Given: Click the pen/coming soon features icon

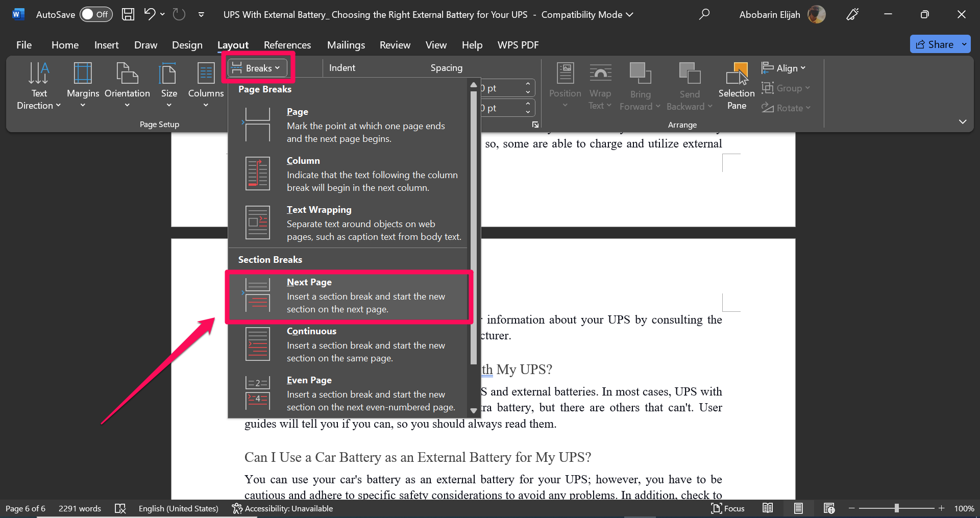Looking at the screenshot, I should point(852,14).
